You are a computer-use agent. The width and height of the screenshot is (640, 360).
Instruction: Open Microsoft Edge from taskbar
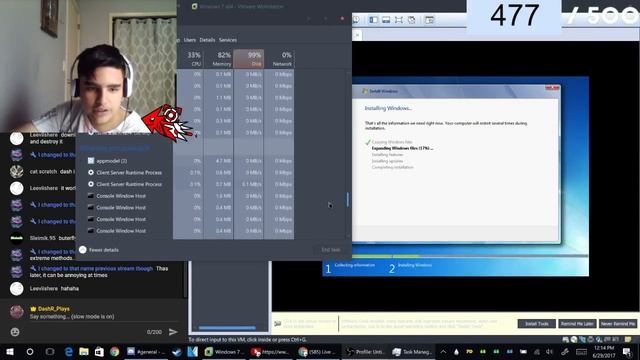69,351
